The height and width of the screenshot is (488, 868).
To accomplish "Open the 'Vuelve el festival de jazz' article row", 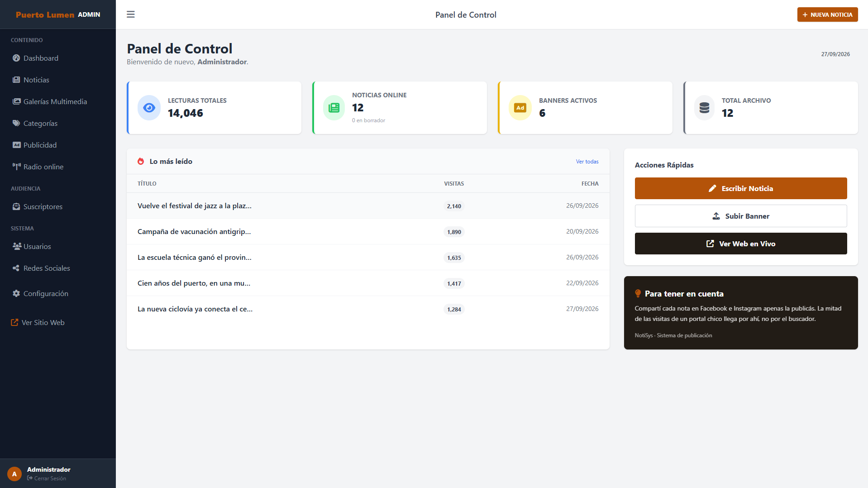I will pos(368,206).
